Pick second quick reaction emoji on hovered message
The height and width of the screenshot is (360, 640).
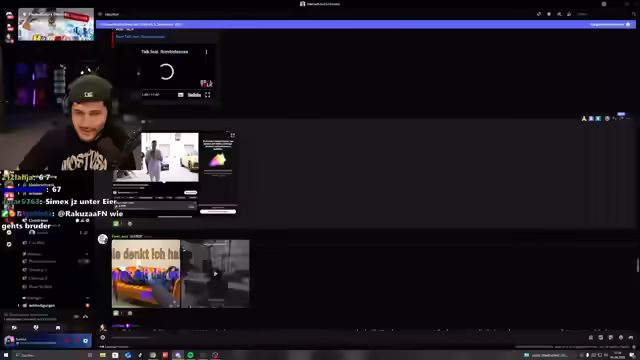[x=591, y=118]
